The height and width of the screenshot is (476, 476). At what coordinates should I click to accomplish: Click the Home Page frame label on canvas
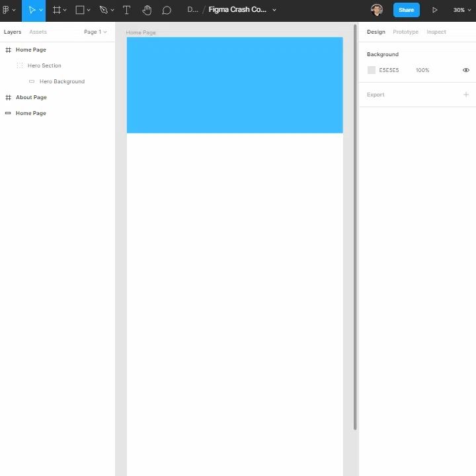click(141, 32)
